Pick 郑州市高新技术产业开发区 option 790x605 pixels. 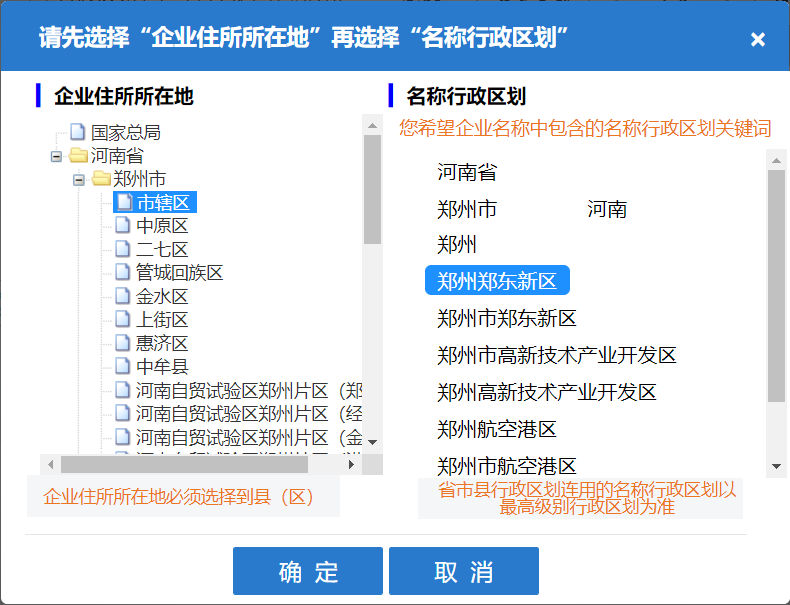click(557, 355)
